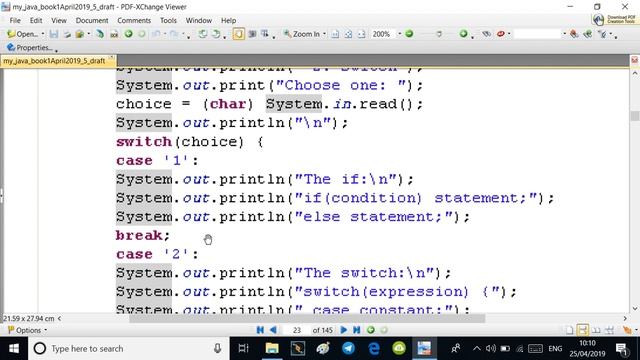Select the Snapshot tool icon

click(x=252, y=34)
